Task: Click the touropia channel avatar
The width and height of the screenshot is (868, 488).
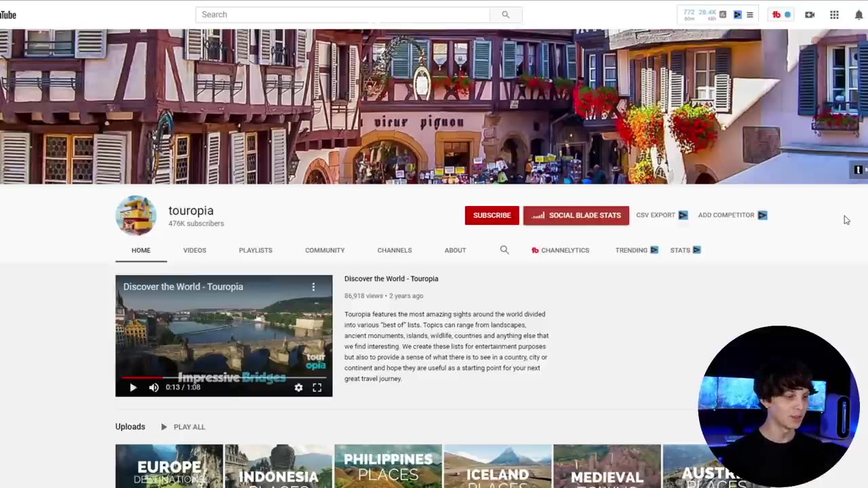Action: (x=136, y=216)
